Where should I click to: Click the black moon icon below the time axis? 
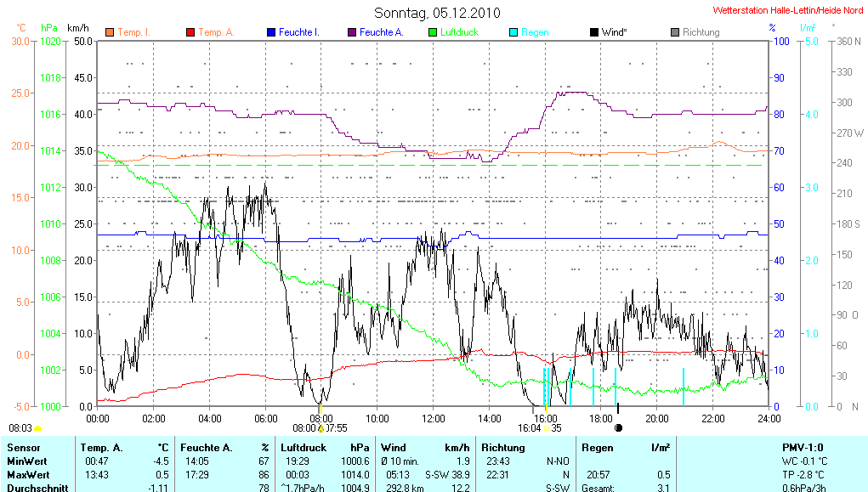click(618, 428)
